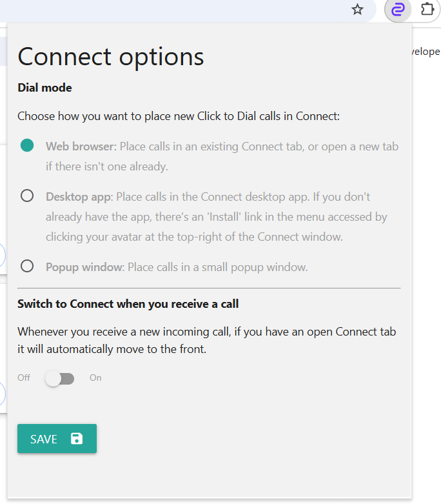Screen dimensions: 441x504
Task: Select the Popup window radio option
Action: [27, 266]
